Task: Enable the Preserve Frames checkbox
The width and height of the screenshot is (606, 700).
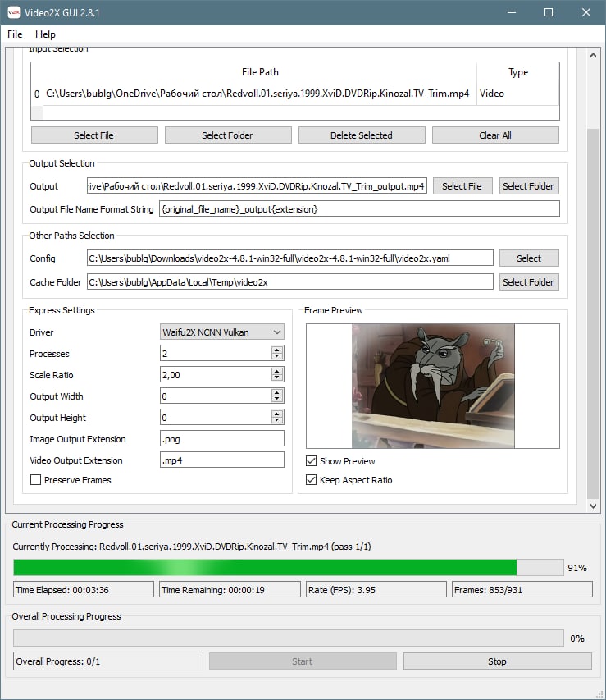Action: 35,480
